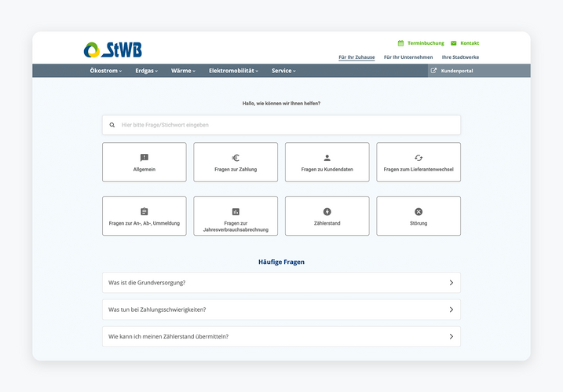Image resolution: width=563 pixels, height=392 pixels.
Task: Click the refresh arrows icon above Lieferantenwechsel
Action: point(419,158)
